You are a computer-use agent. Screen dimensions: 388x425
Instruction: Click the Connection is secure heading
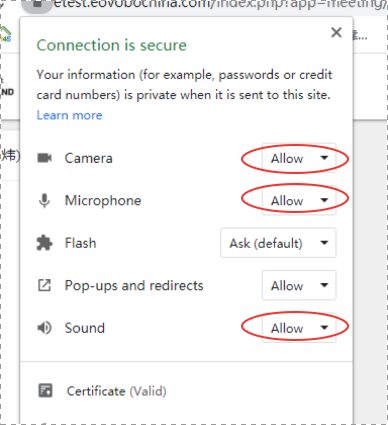111,45
